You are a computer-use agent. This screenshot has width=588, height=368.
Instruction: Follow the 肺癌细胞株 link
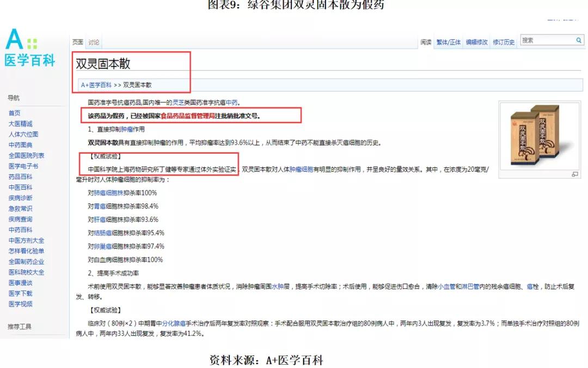click(x=108, y=193)
